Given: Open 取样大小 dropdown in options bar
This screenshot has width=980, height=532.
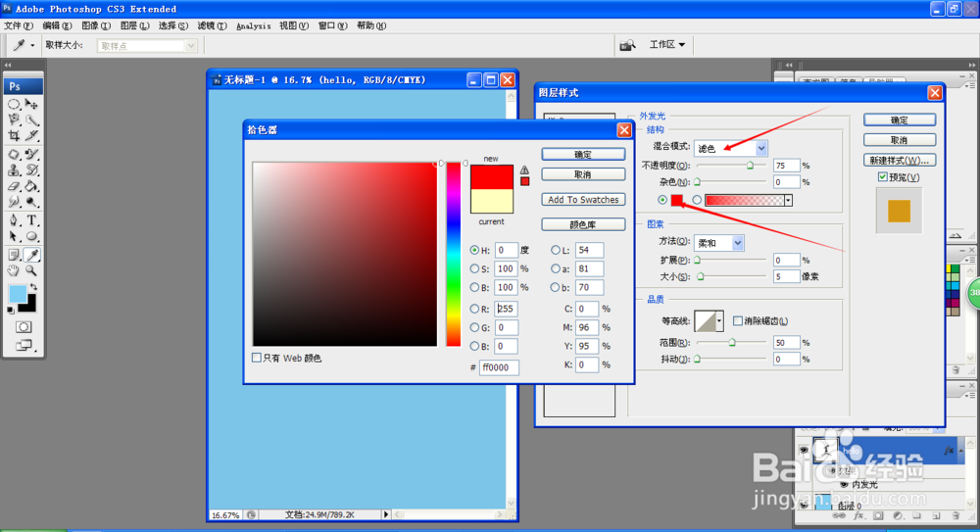Looking at the screenshot, I should pos(148,46).
